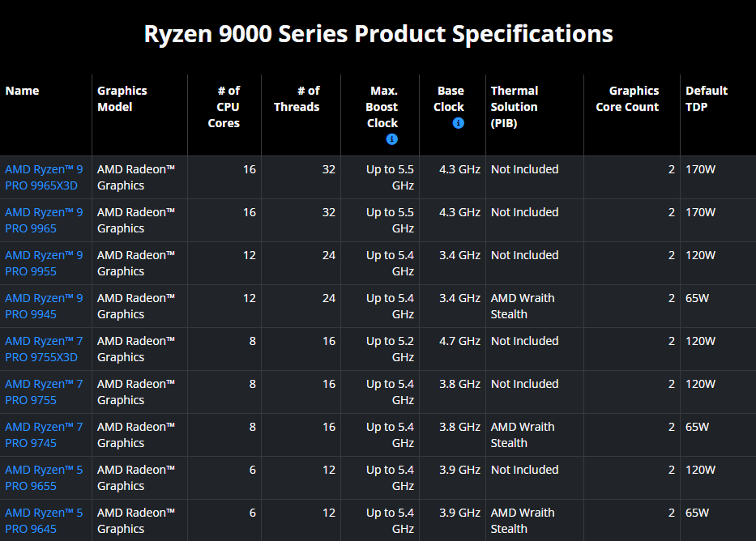Click the 170W TDP cell for PRO 9965X3D

pos(701,169)
